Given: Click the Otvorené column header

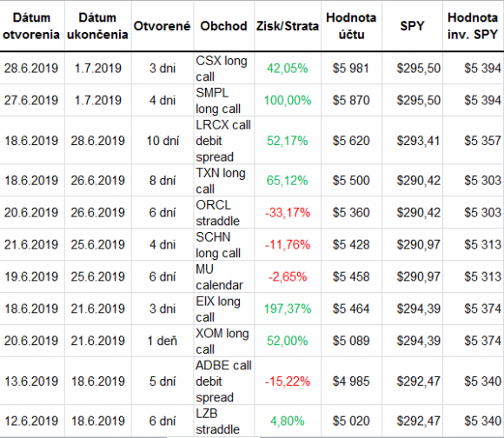Looking at the screenshot, I should (x=162, y=26).
